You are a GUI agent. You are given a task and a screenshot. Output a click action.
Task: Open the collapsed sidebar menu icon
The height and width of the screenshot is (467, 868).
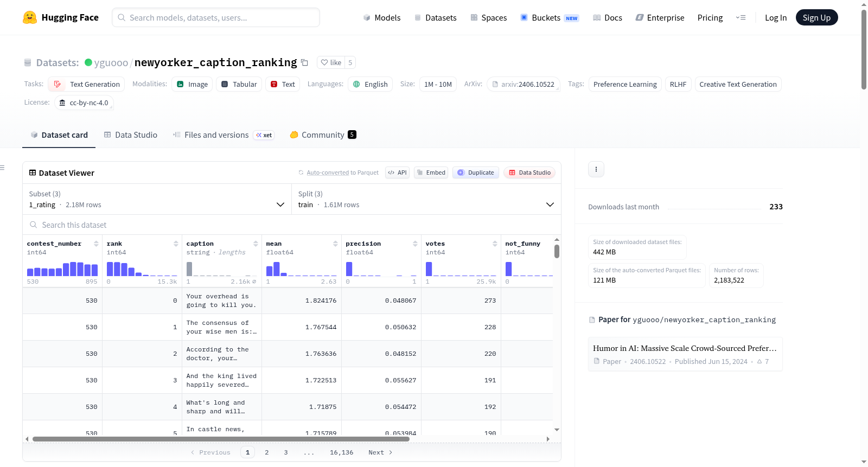(2, 168)
